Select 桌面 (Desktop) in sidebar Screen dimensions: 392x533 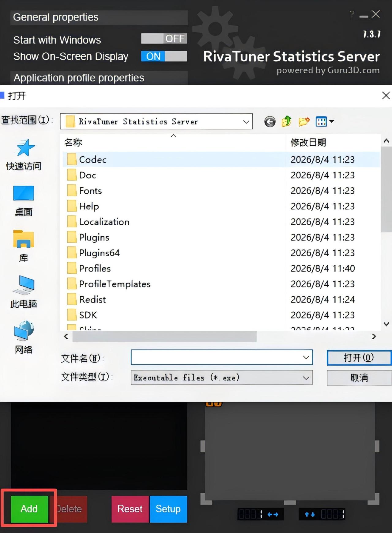[24, 201]
